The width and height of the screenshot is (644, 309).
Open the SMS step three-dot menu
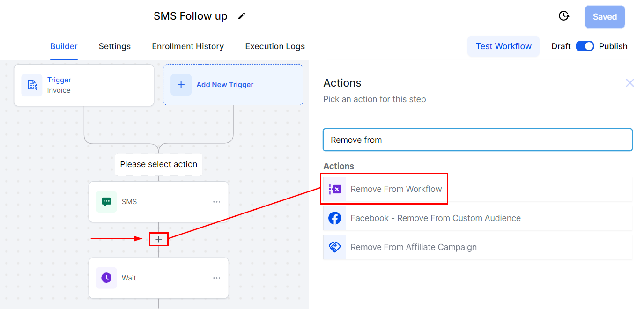click(216, 202)
